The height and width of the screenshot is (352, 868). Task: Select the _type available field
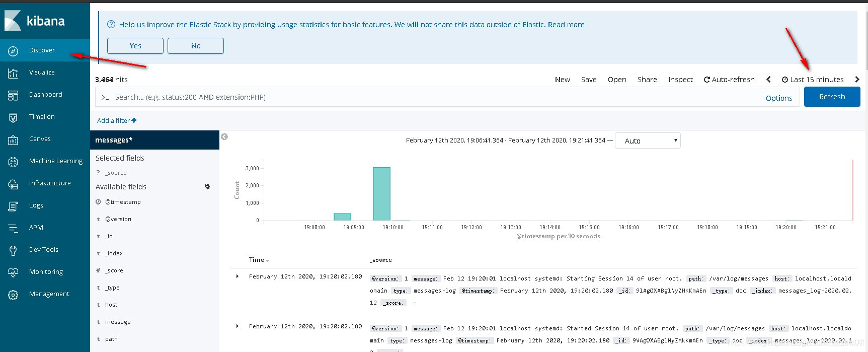pyautogui.click(x=112, y=288)
